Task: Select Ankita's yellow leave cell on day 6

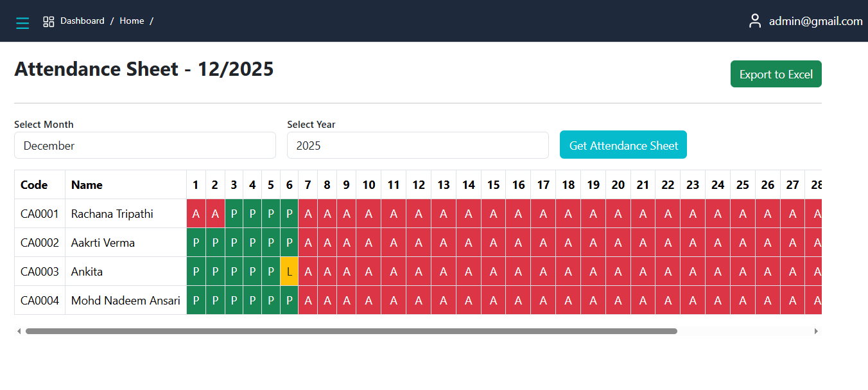Action: tap(290, 272)
